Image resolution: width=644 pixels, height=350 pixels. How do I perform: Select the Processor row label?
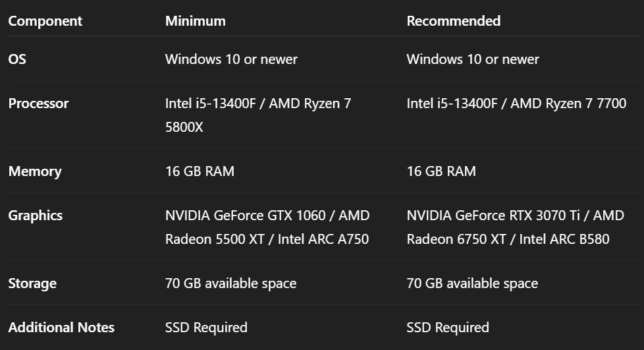[x=38, y=103]
